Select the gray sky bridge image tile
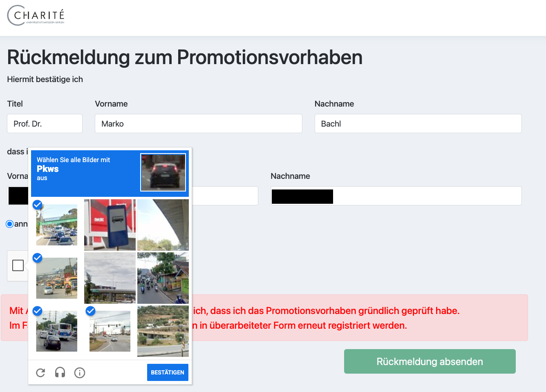The image size is (546, 392). pyautogui.click(x=110, y=278)
